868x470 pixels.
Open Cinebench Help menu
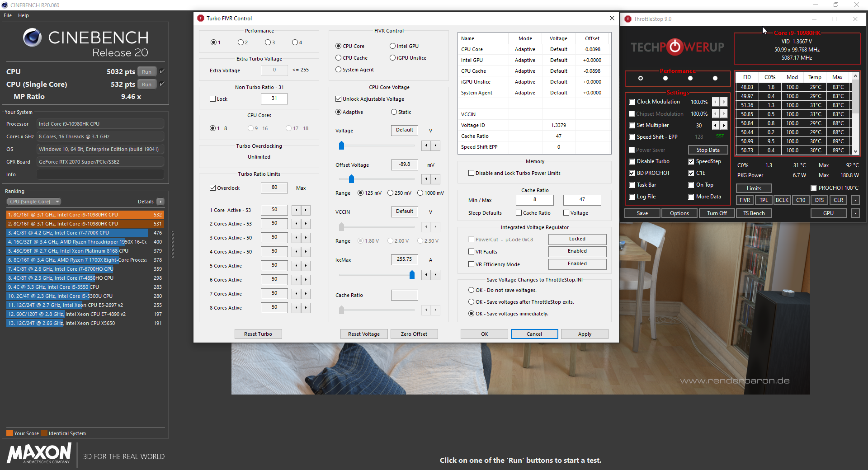coord(24,15)
